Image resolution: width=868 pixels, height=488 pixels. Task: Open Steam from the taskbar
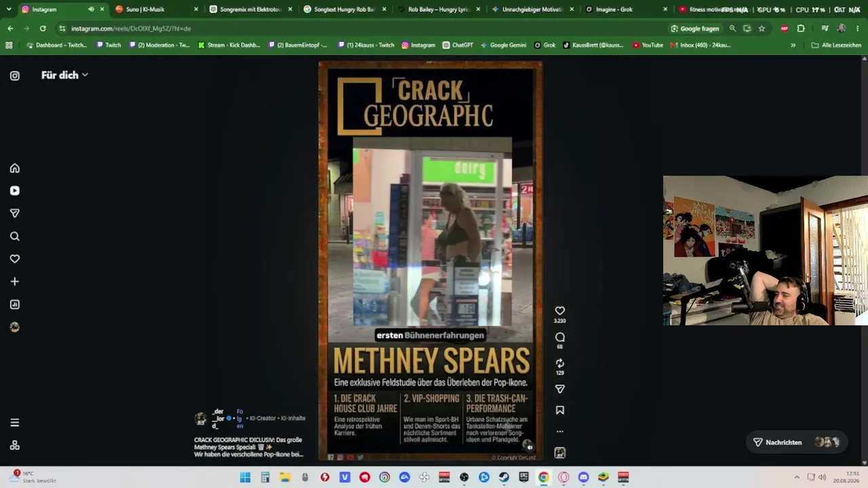click(x=504, y=477)
